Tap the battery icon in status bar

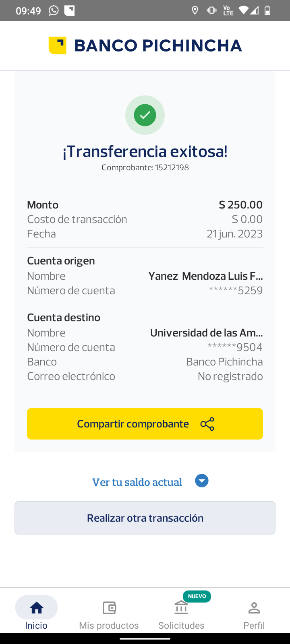click(267, 10)
